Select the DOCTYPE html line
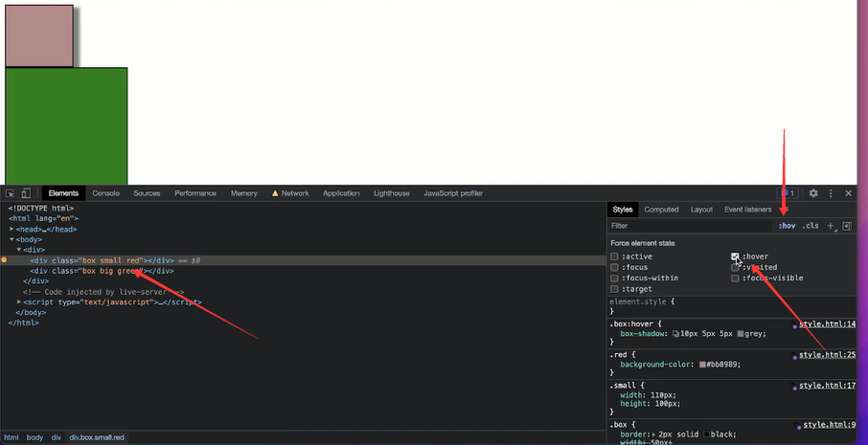 pyautogui.click(x=41, y=208)
